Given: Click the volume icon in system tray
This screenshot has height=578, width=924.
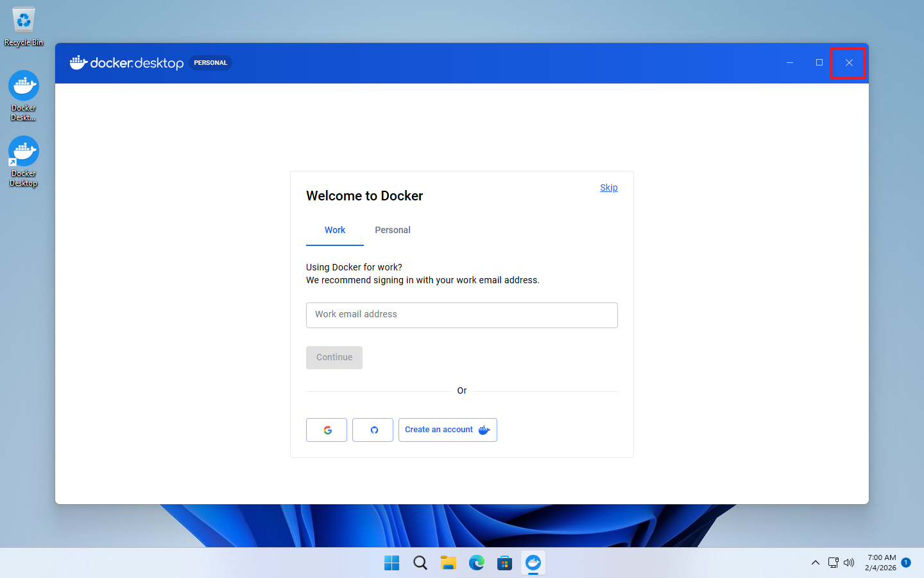Looking at the screenshot, I should [849, 563].
